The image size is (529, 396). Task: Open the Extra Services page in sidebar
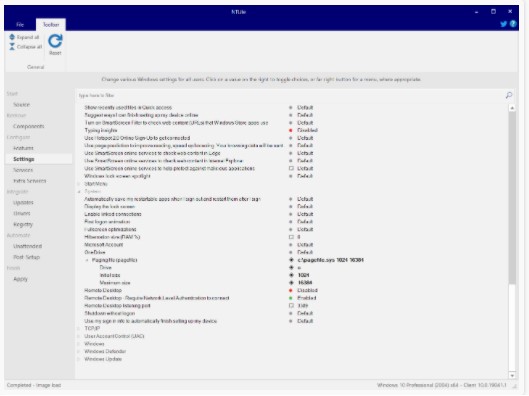[30, 181]
